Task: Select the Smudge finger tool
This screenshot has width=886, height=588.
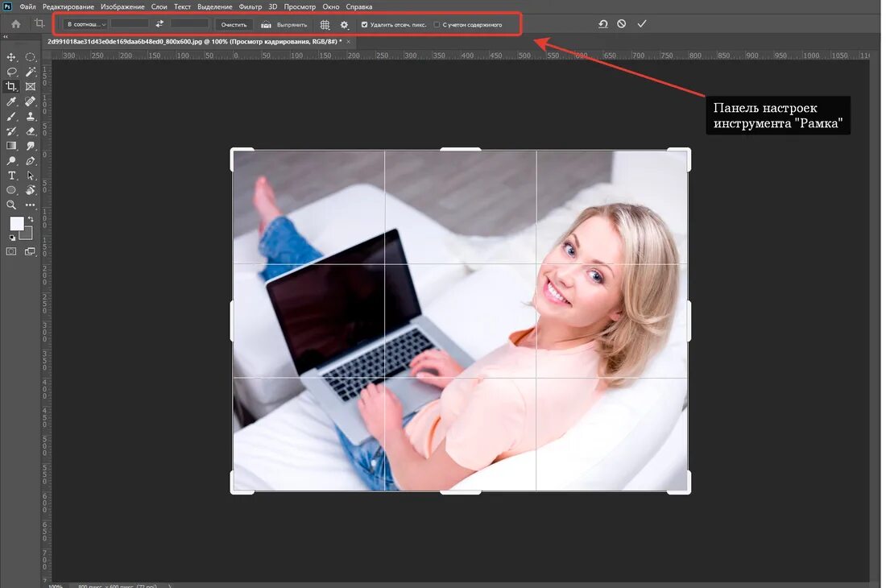Action: tap(31, 146)
